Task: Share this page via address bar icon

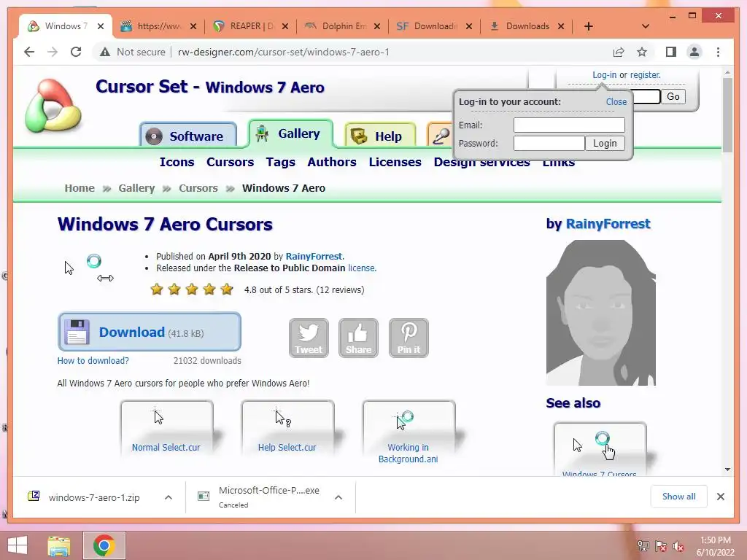Action: tap(619, 52)
